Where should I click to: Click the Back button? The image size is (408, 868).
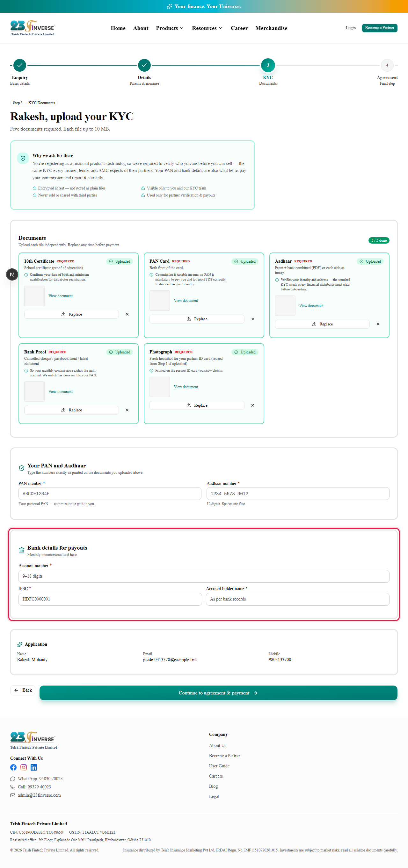tap(23, 690)
